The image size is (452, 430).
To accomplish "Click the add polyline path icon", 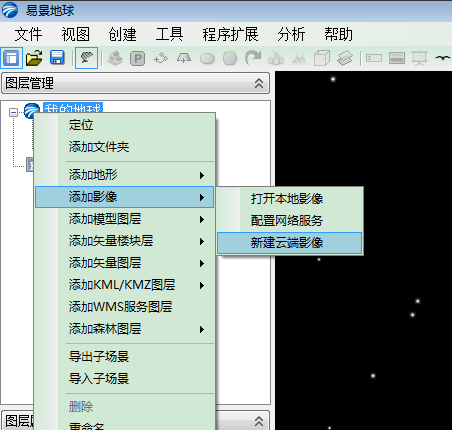I will click(x=161, y=58).
